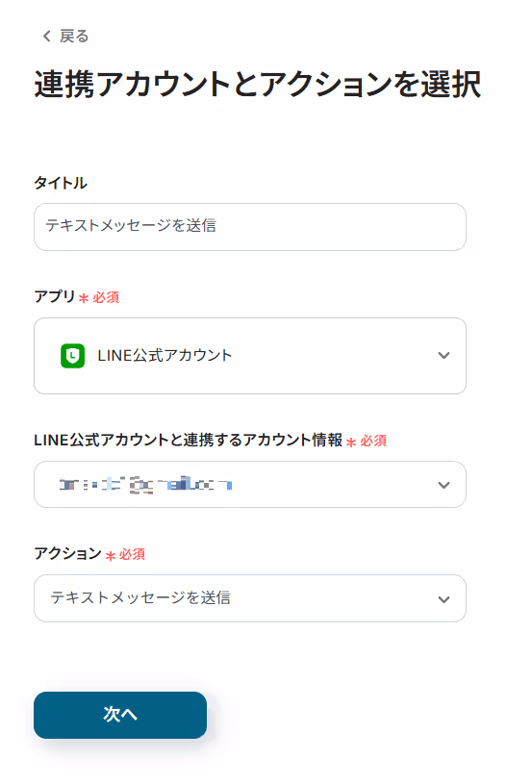
Task: Click the 必須 text next to アクション
Action: pos(132,554)
